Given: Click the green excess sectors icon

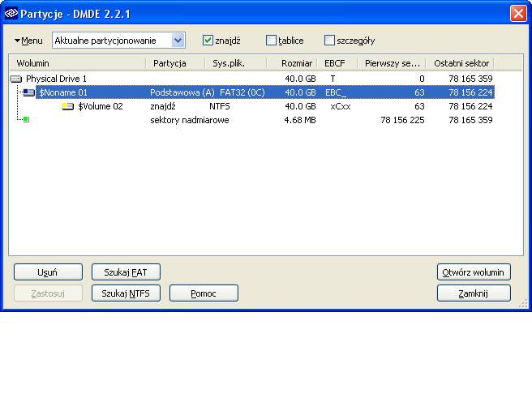Looking at the screenshot, I should 26,119.
